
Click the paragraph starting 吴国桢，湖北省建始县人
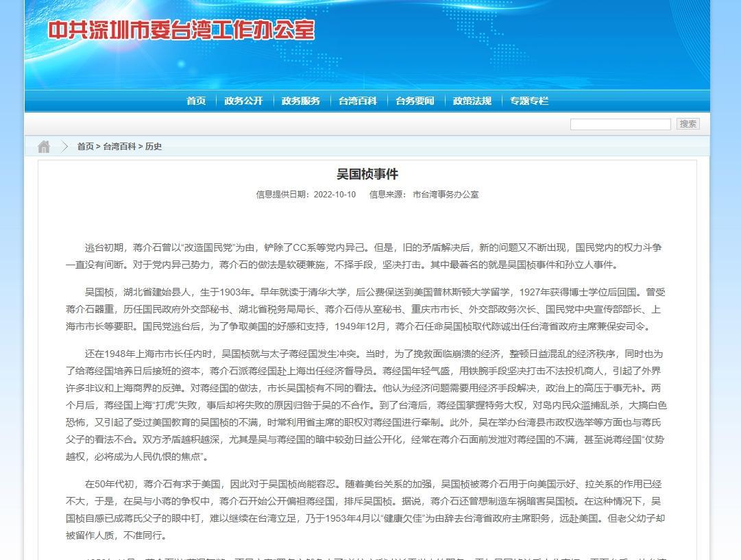point(365,309)
